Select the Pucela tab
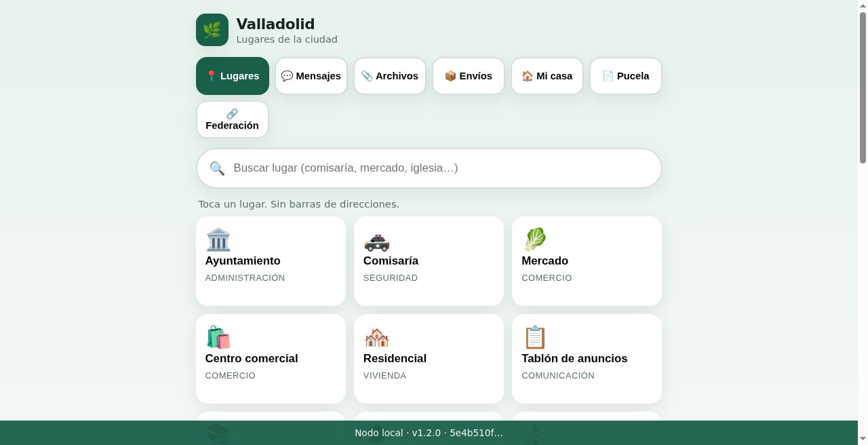Screen dimensions: 868x445 (x=626, y=76)
